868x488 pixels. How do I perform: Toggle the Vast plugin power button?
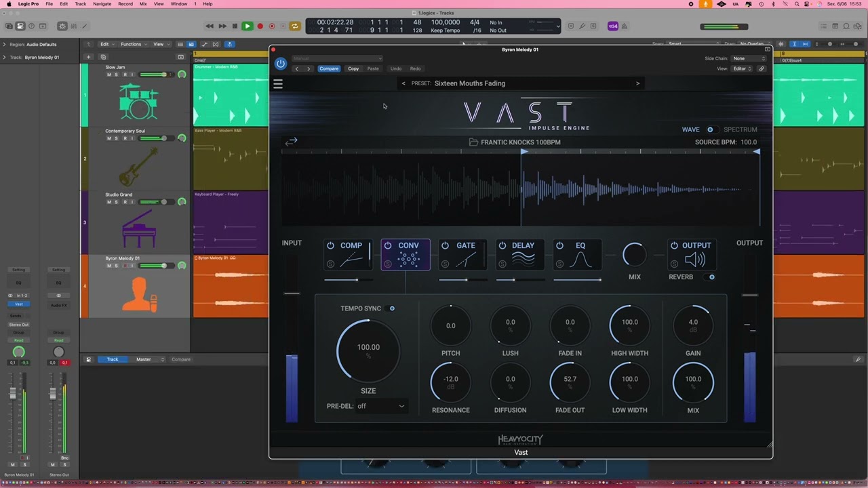click(x=281, y=64)
